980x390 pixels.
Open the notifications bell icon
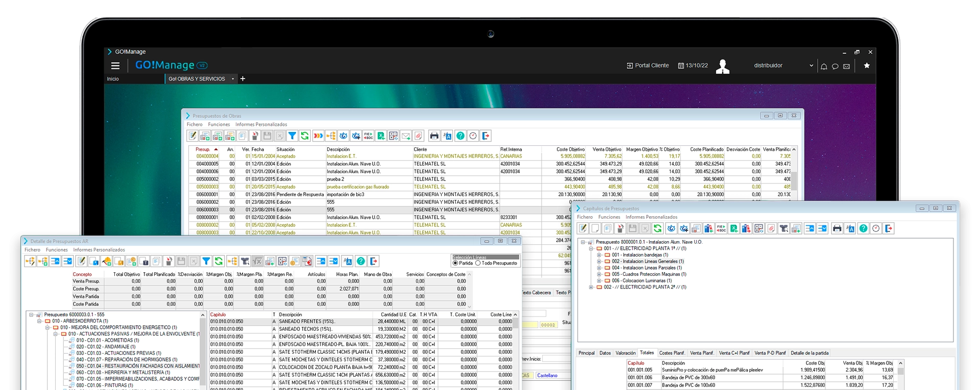pos(824,66)
